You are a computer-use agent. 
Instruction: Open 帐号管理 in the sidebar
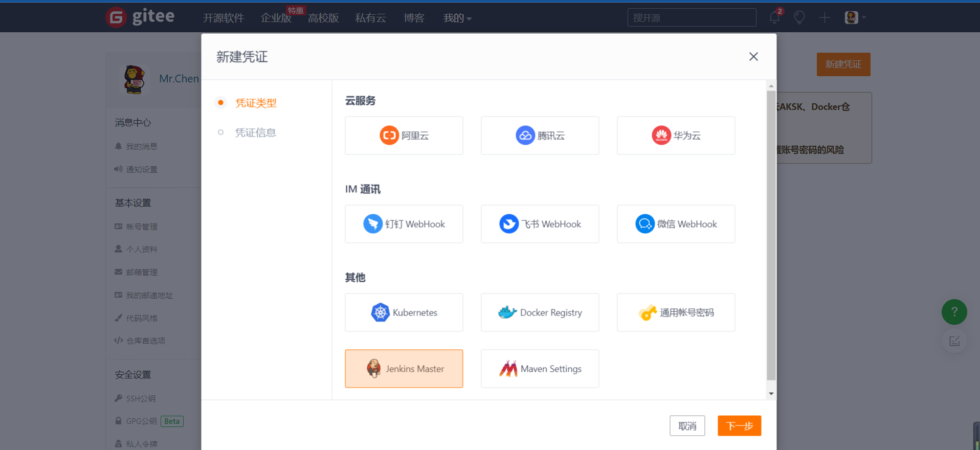[x=141, y=227]
